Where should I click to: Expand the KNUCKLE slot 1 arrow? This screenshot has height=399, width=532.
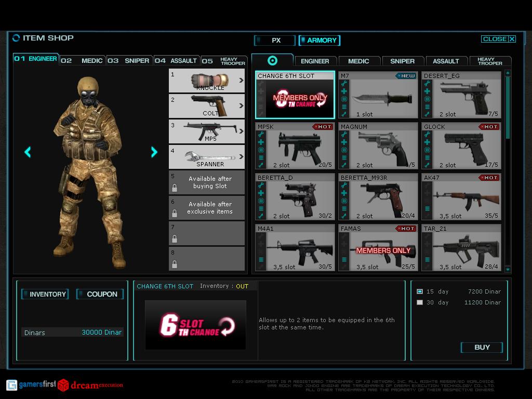pos(241,81)
